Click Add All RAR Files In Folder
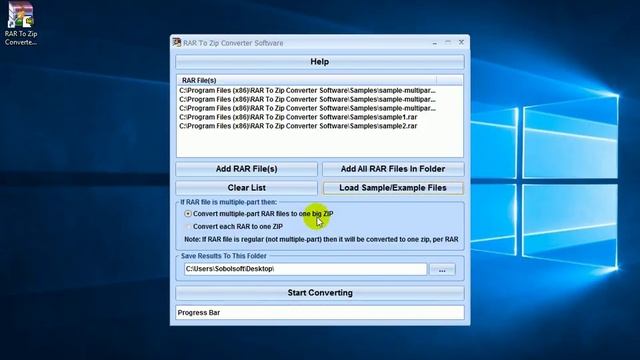The image size is (640, 360). pyautogui.click(x=393, y=169)
